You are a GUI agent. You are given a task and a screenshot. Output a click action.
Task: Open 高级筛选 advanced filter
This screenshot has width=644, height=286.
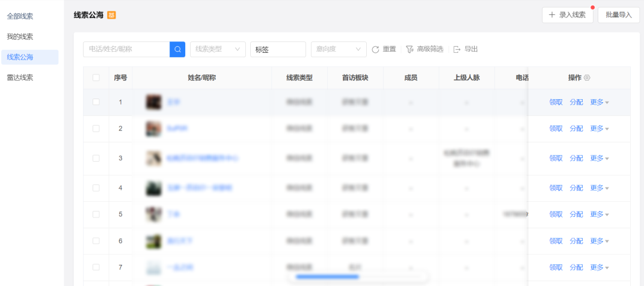pyautogui.click(x=425, y=49)
